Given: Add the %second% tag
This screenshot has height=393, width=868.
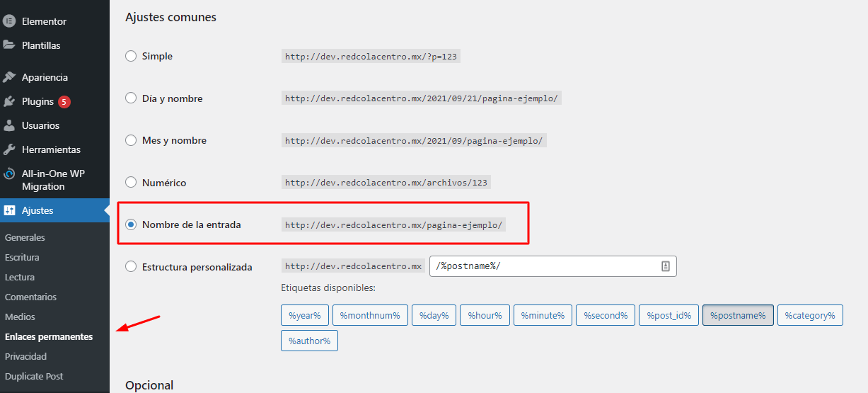Looking at the screenshot, I should coord(606,315).
